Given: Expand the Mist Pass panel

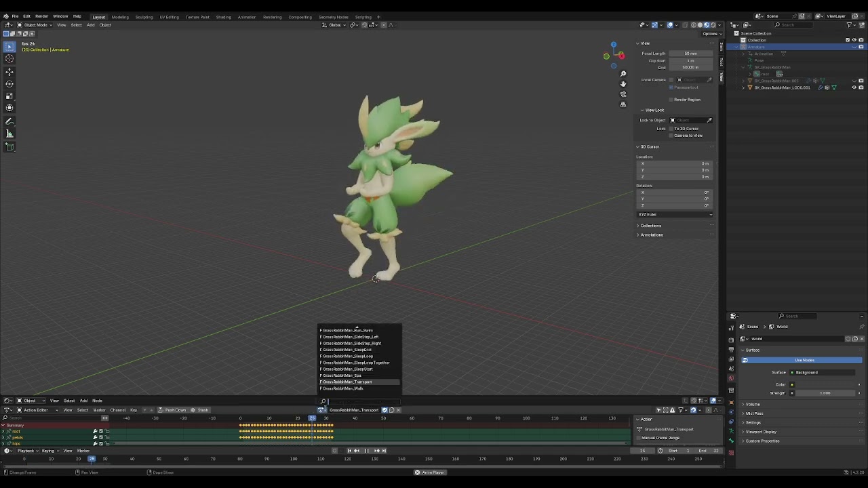Looking at the screenshot, I should 754,413.
